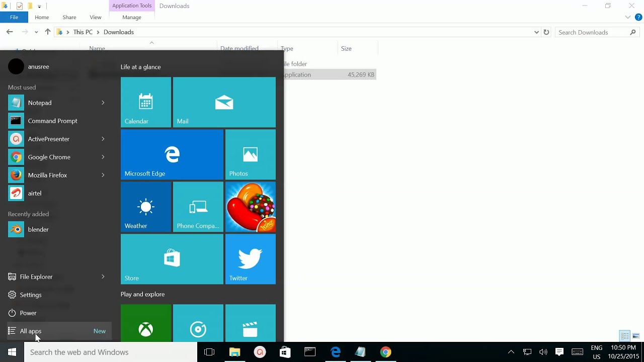Open the Xbox tile
Viewport: 644px width, 362px height.
point(146,323)
